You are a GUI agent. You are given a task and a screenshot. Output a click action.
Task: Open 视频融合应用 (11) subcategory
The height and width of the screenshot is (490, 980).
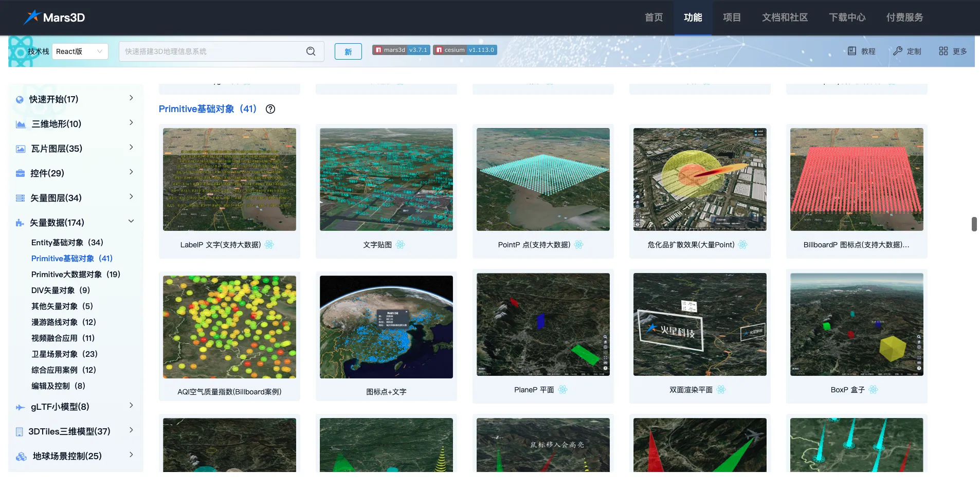coord(63,338)
